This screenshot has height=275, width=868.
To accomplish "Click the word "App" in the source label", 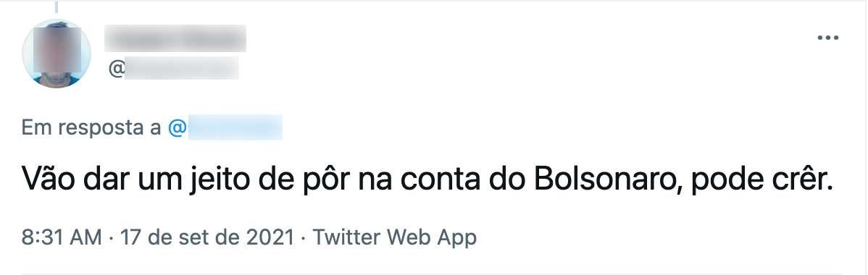I will coord(456,239).
